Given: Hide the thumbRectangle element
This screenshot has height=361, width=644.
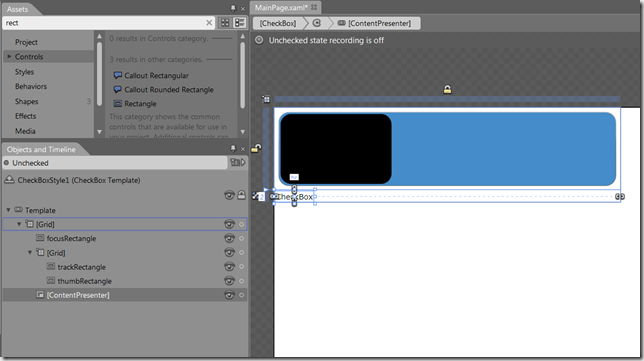Looking at the screenshot, I should 229,281.
